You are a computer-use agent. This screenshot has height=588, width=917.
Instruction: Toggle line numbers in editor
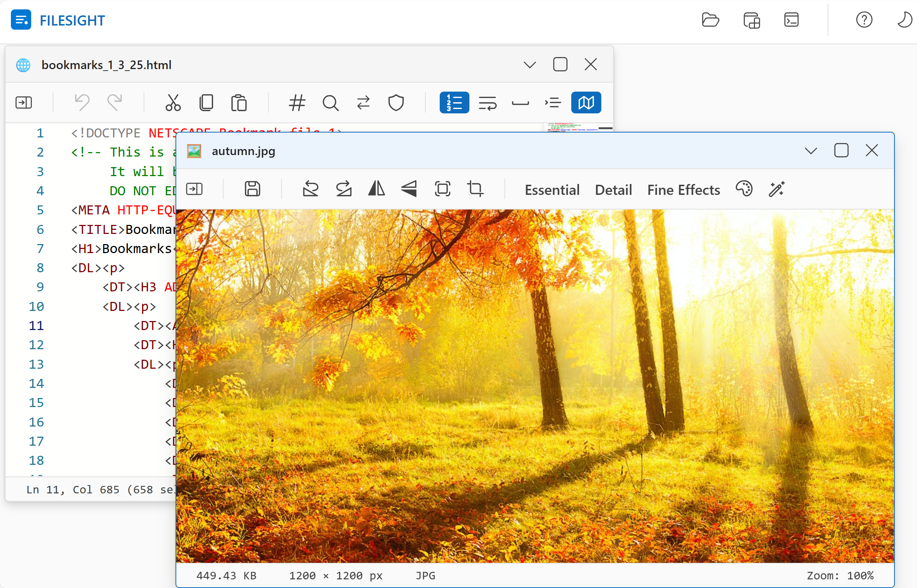click(454, 103)
